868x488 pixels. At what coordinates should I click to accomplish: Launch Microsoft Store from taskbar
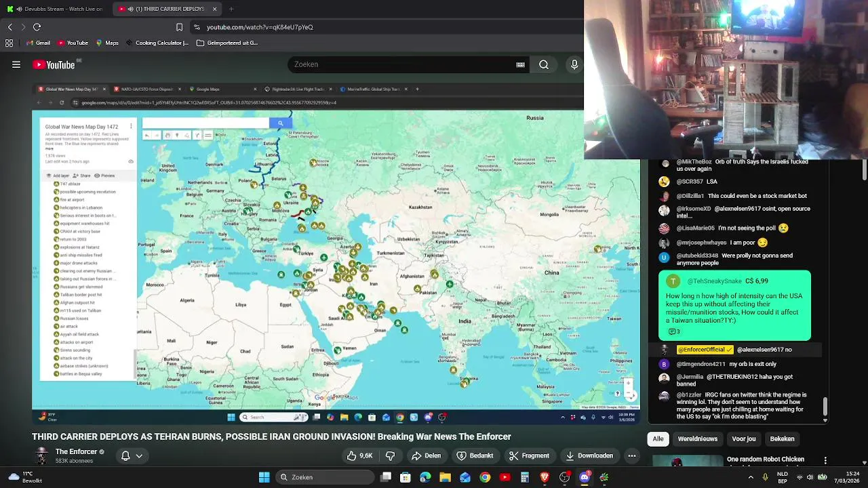click(x=405, y=477)
